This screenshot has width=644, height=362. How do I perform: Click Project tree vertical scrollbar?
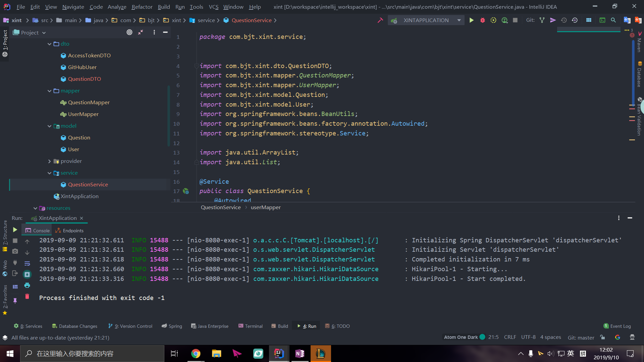point(169,116)
